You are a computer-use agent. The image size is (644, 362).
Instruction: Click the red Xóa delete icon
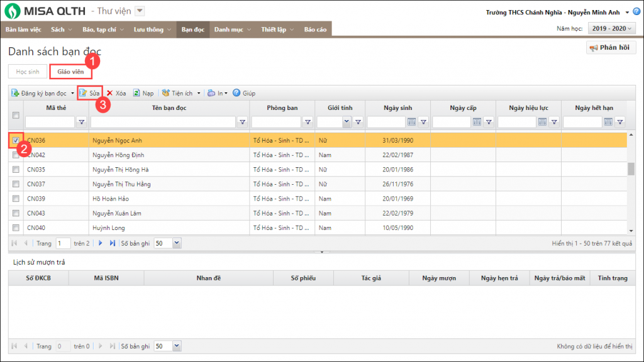[x=109, y=93]
